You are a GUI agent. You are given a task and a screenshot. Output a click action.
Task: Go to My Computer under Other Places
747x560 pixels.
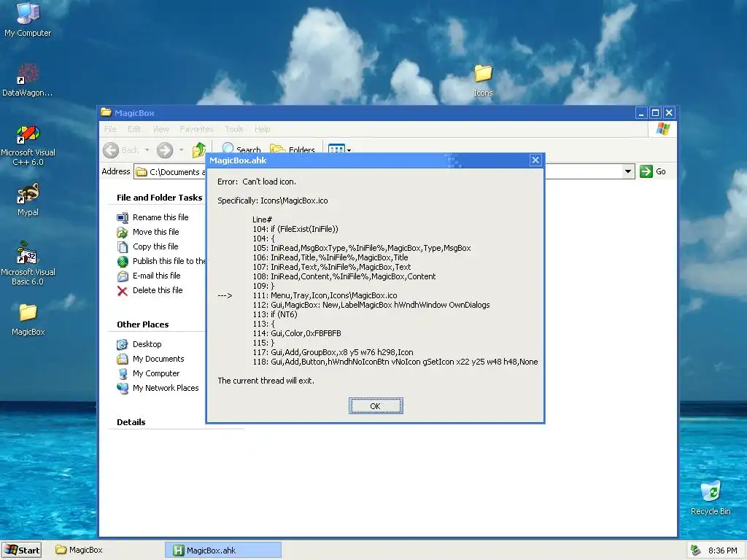pos(156,374)
